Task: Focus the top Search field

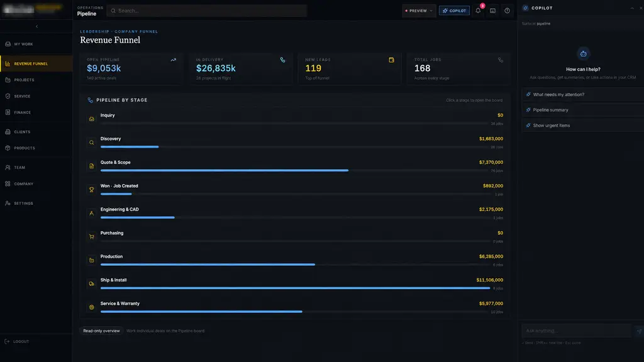Action: pyautogui.click(x=206, y=11)
